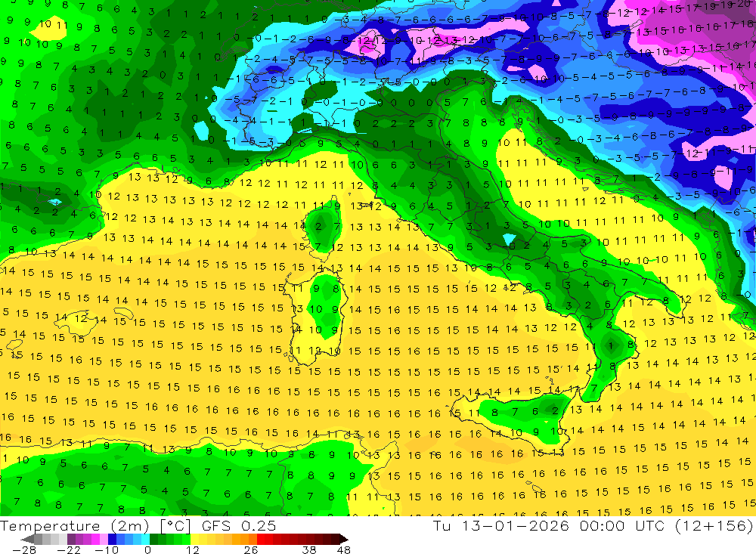This screenshot has width=756, height=554.
Task: Pick the light pink swatch left of dark blue
Action: [104, 540]
